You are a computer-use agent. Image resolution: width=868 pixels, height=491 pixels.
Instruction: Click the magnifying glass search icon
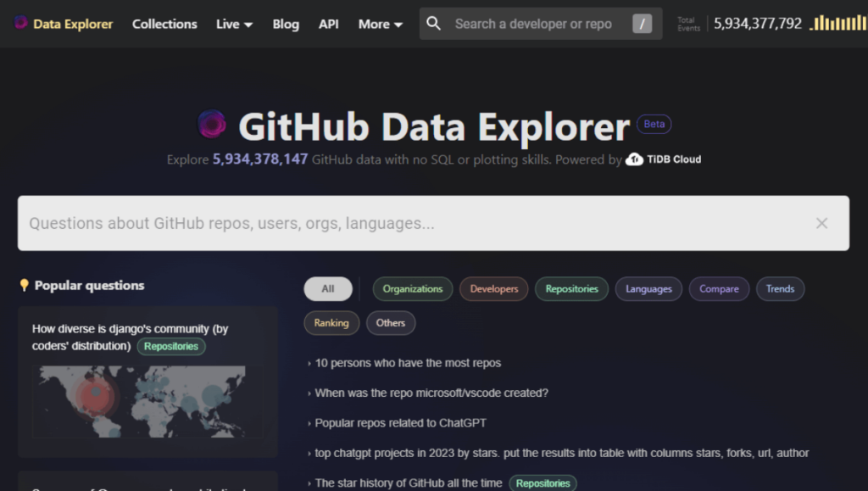pyautogui.click(x=433, y=23)
